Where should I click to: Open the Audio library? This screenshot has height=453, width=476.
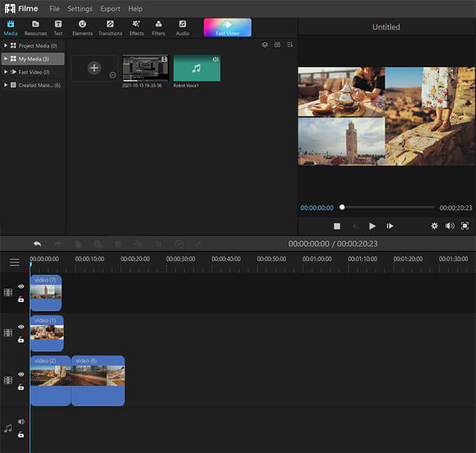coord(183,28)
